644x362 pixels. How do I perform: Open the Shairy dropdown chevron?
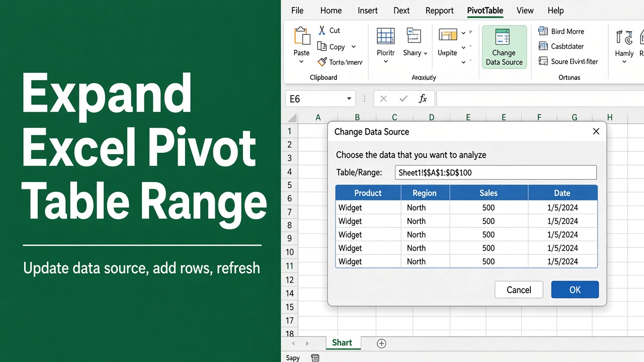tap(426, 53)
